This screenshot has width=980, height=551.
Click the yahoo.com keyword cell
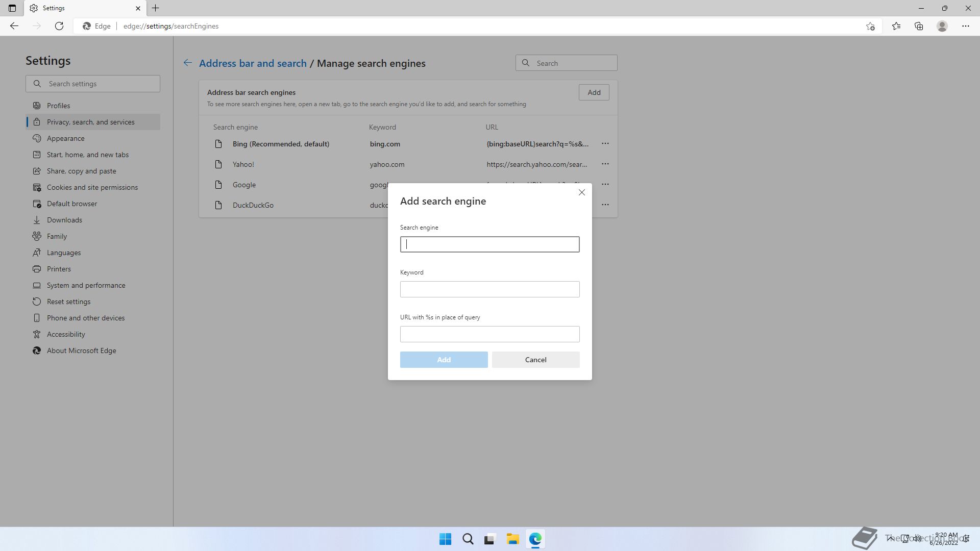pos(387,164)
